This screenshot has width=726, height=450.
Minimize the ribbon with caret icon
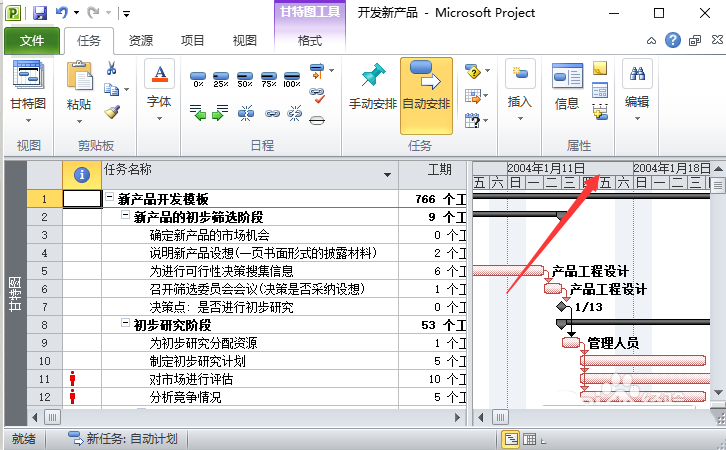(x=651, y=41)
